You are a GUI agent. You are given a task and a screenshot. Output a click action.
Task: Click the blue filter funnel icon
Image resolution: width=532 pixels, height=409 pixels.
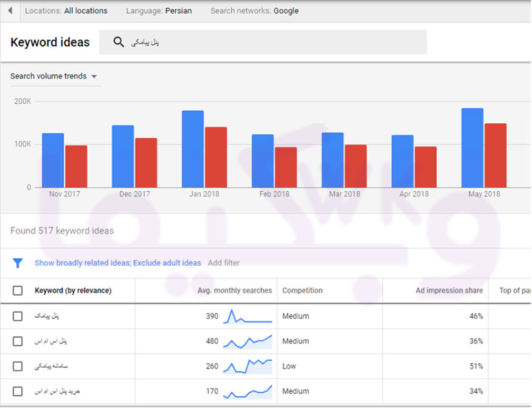[x=18, y=263]
